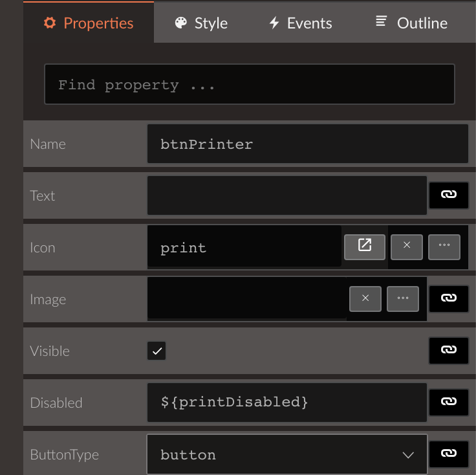The image size is (476, 475).
Task: Select the Properties tab
Action: (x=89, y=23)
